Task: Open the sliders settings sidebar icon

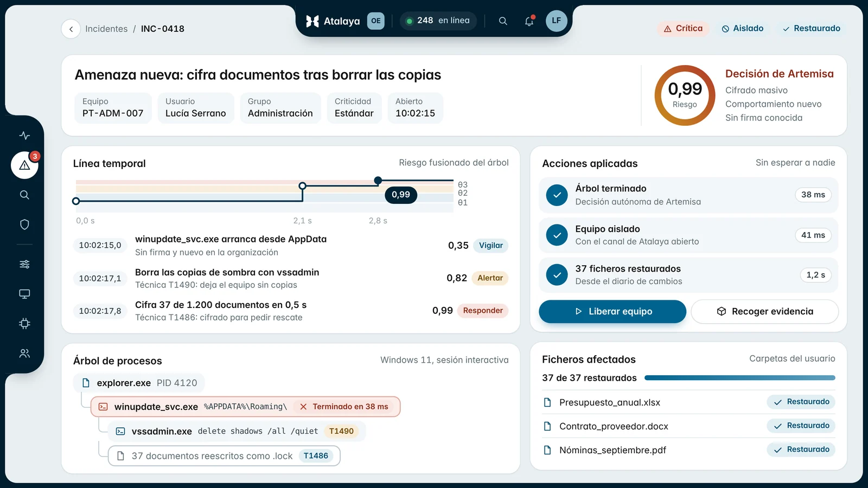Action: [24, 264]
